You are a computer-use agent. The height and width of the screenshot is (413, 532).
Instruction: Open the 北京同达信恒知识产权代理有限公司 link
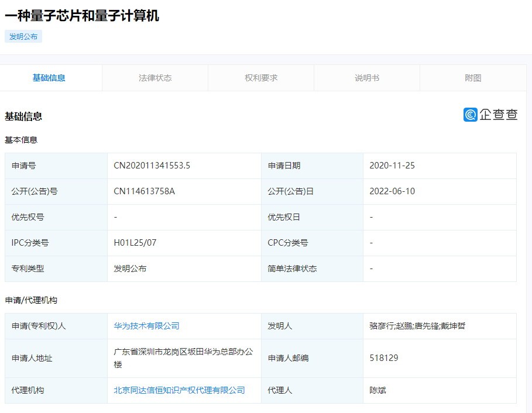(x=179, y=390)
